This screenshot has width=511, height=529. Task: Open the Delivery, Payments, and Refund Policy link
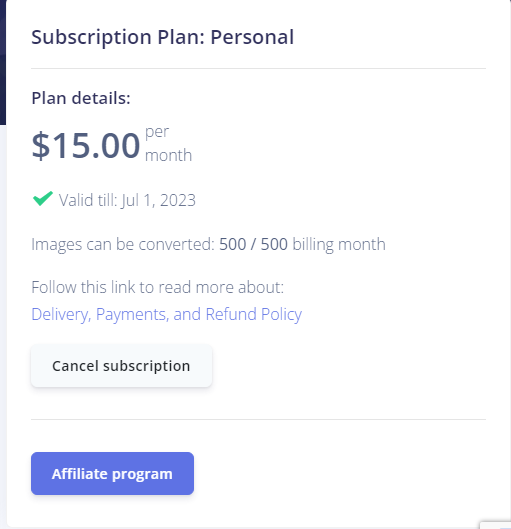point(167,314)
